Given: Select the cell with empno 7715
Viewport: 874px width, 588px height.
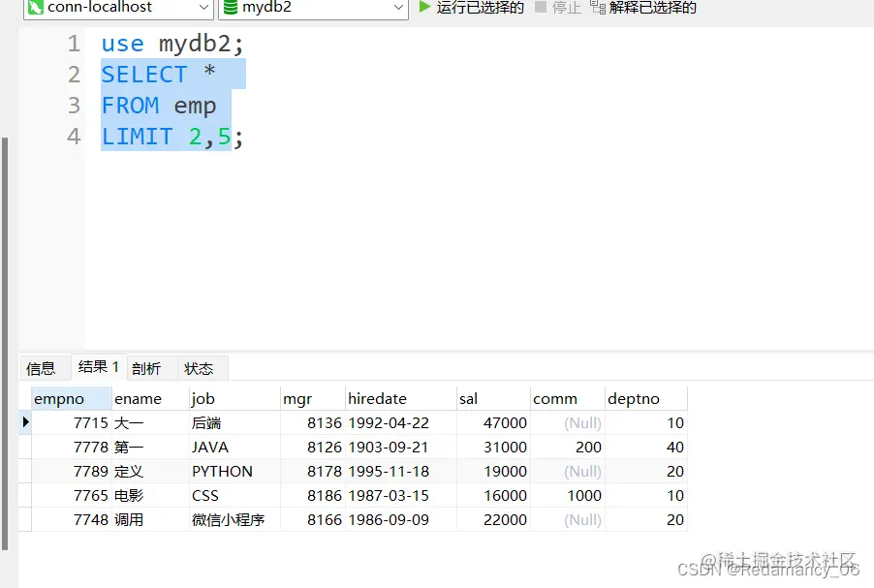Looking at the screenshot, I should [x=72, y=423].
